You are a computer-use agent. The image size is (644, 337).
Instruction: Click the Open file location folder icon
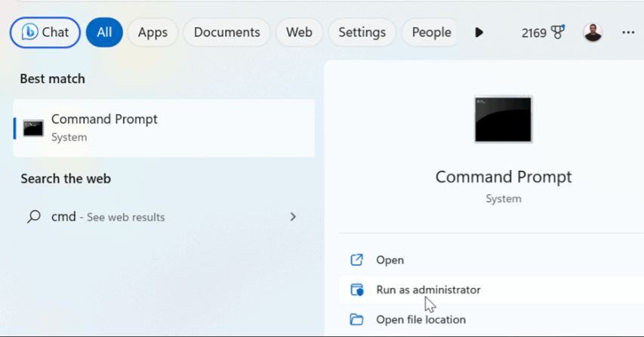[356, 320]
